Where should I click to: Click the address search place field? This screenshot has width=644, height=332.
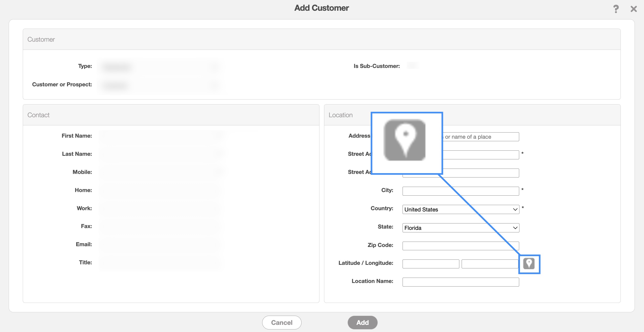pos(481,137)
